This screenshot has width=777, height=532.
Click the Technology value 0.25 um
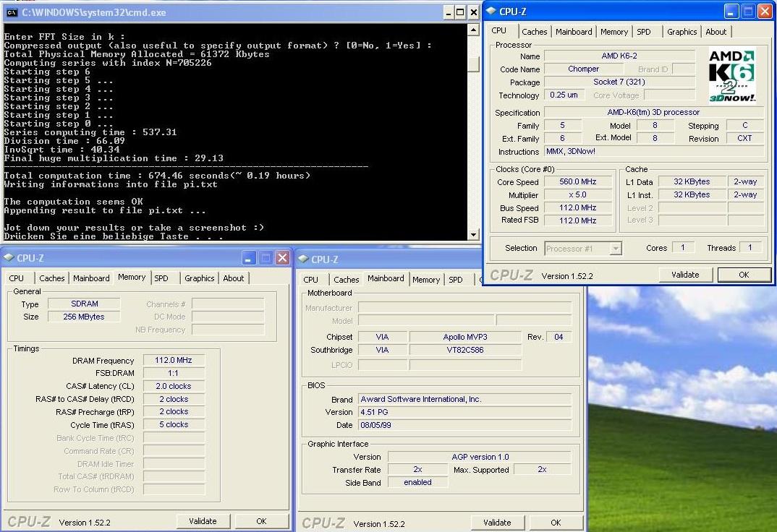[564, 95]
